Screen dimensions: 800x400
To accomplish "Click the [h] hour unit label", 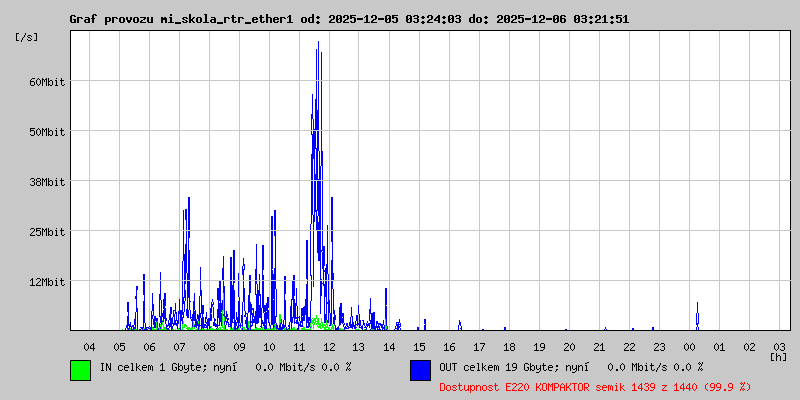I will (x=778, y=356).
